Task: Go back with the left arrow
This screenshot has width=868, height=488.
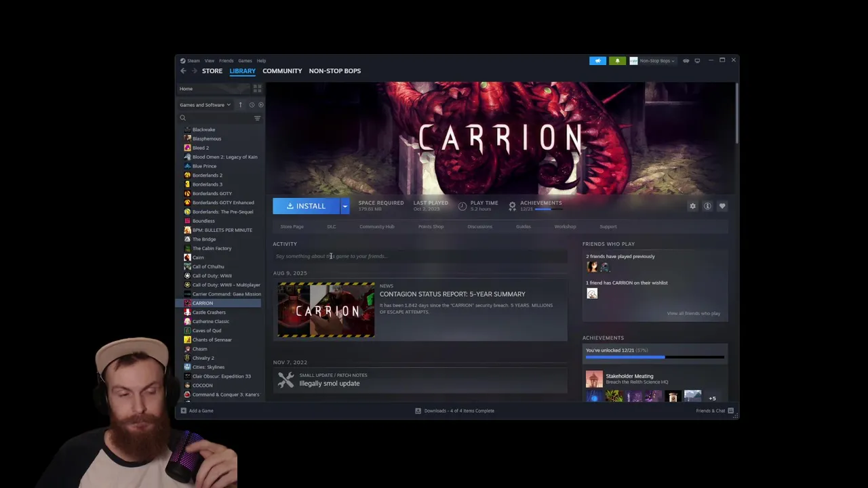Action: [x=183, y=70]
